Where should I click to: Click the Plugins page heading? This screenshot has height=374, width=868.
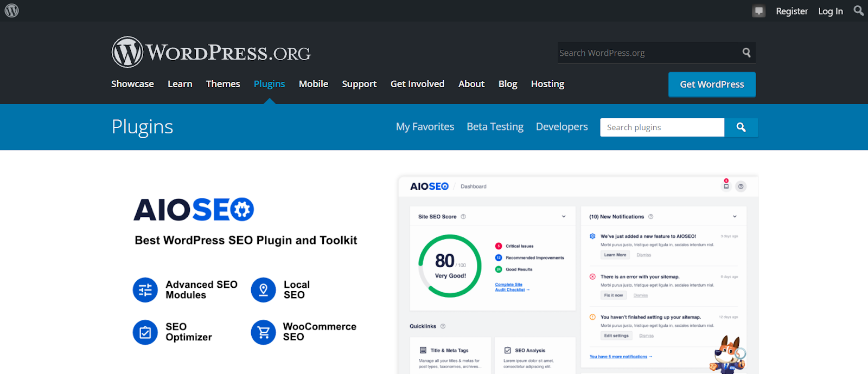coord(142,127)
